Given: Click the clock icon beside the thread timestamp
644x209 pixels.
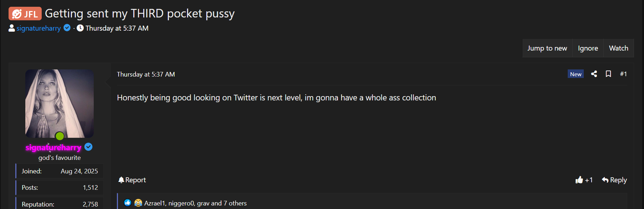Looking at the screenshot, I should point(80,28).
